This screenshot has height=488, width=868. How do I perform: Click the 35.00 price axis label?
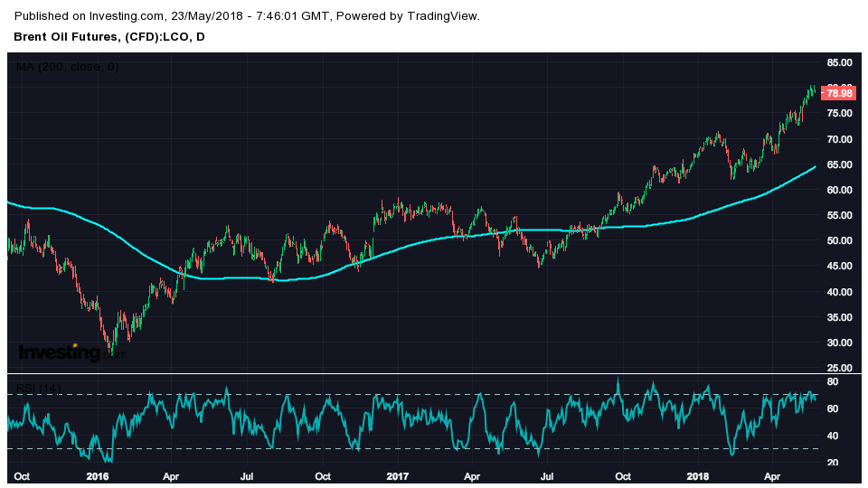pos(839,317)
